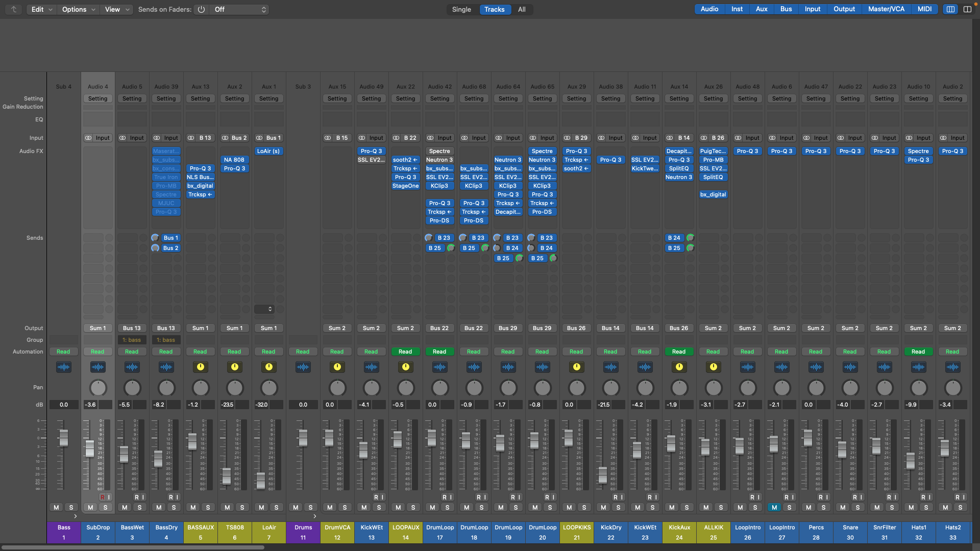Disable record on SubDrop channel
Screen dimensions: 980x551
click(102, 497)
